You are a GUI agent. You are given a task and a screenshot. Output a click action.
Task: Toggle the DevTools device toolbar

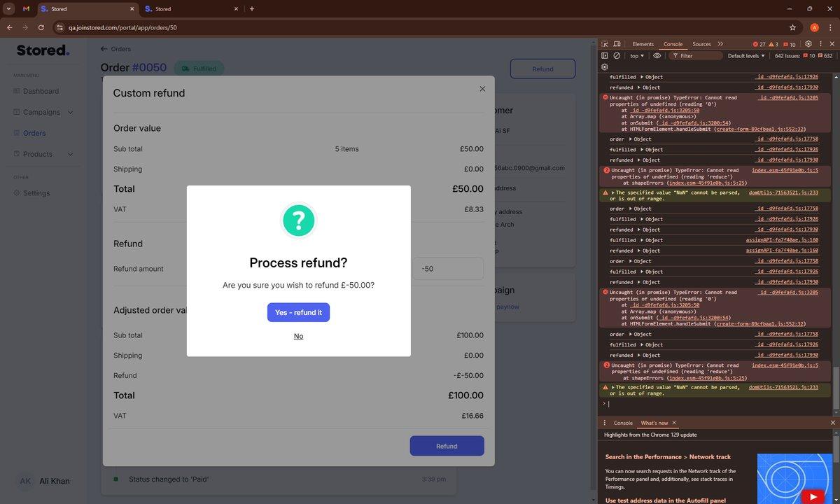pyautogui.click(x=618, y=44)
